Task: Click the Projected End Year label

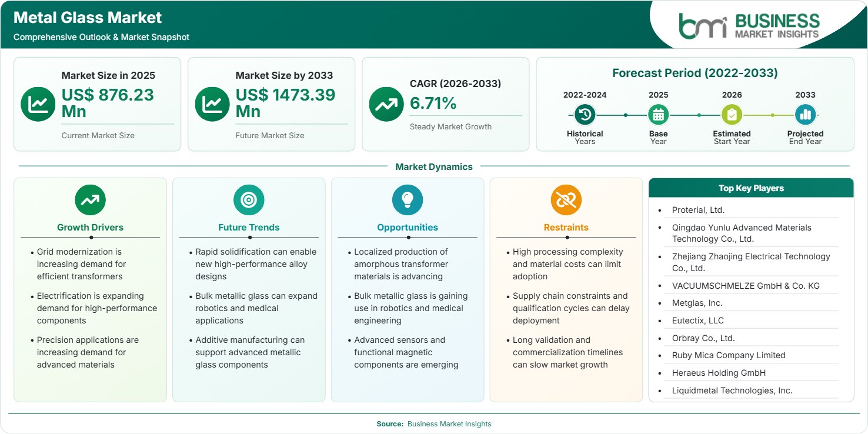Action: pos(805,138)
